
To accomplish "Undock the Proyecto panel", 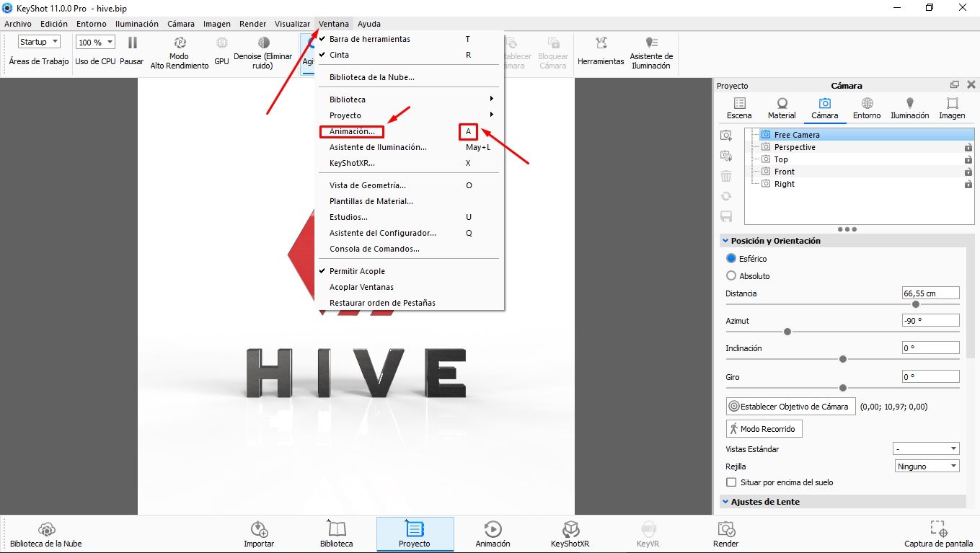I will point(955,85).
